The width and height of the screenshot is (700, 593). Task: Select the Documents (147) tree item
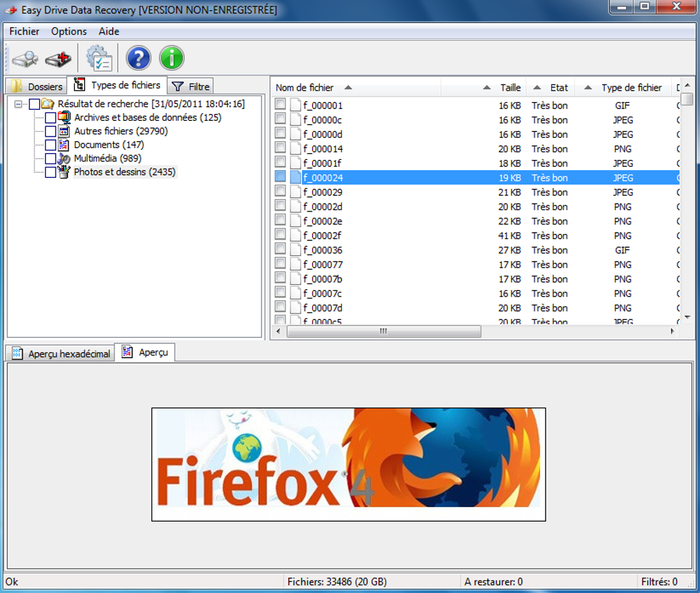(109, 145)
